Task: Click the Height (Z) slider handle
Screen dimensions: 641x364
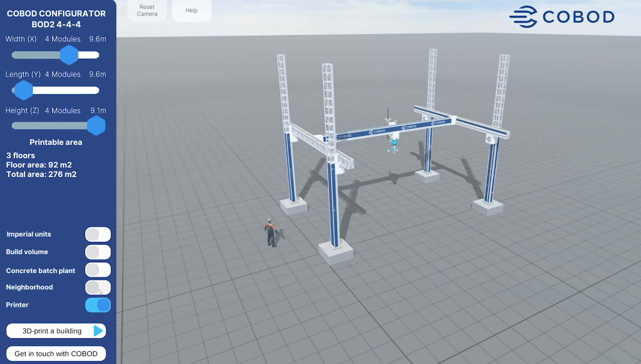Action: coord(96,126)
